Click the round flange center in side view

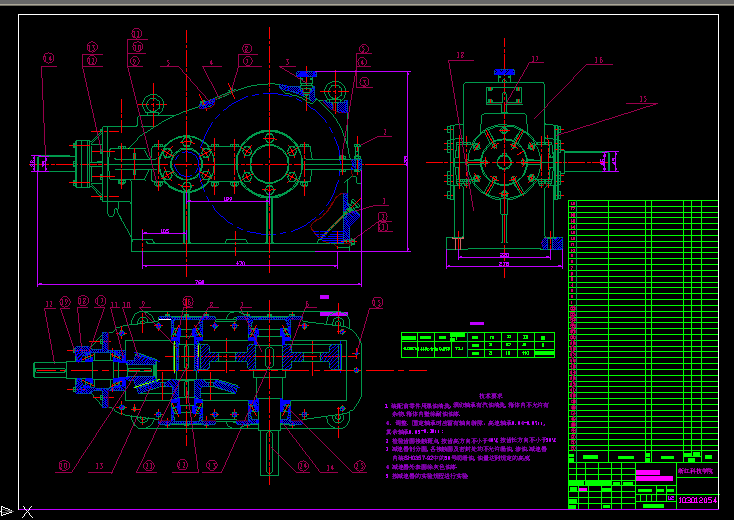point(505,160)
